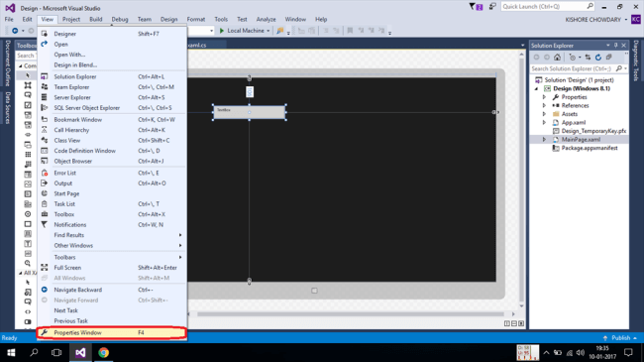644x362 pixels.
Task: Click Solution Explorer Home icon
Action: 557,58
